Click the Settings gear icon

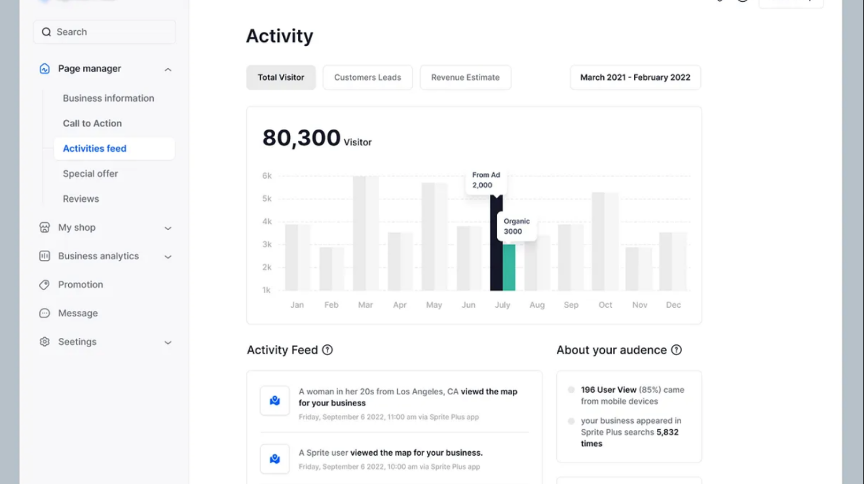(45, 342)
